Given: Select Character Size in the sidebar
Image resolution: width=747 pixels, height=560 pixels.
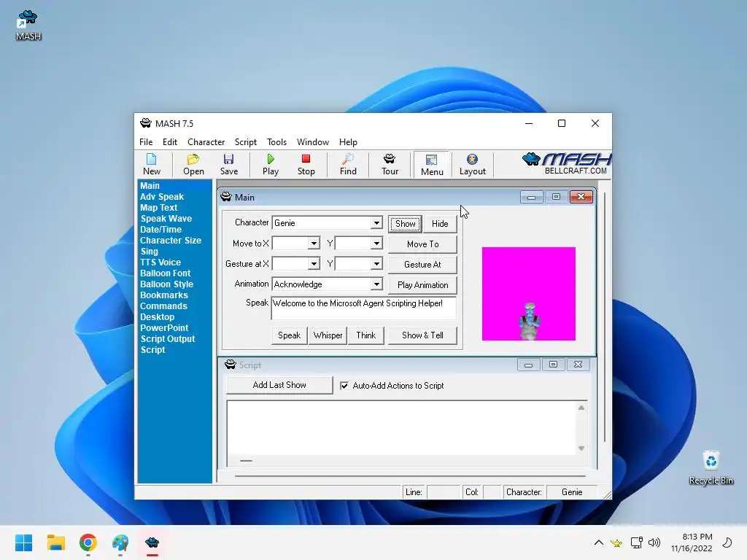Looking at the screenshot, I should pos(170,241).
